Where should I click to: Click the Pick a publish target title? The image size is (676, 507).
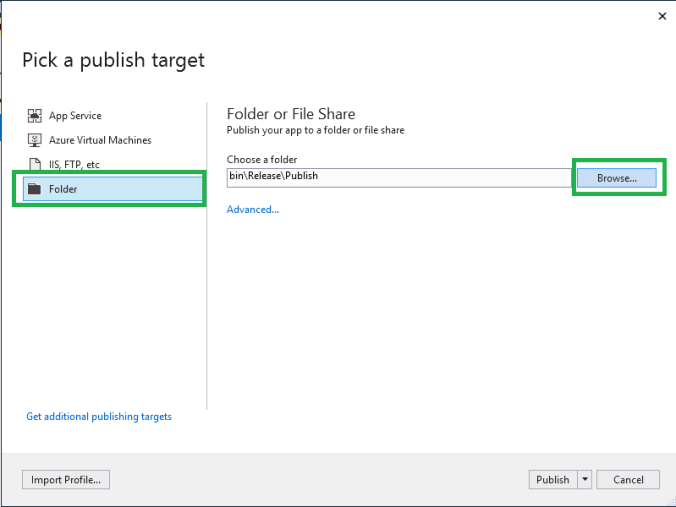click(x=113, y=60)
